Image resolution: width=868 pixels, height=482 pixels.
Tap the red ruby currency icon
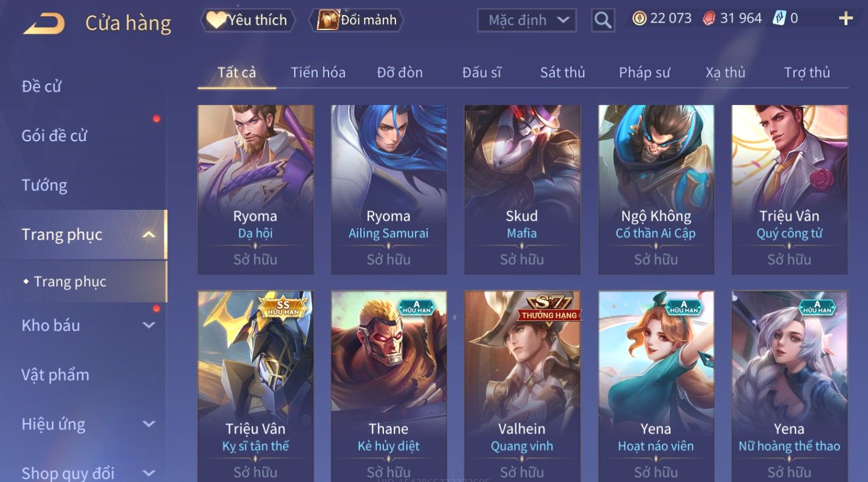pos(709,18)
